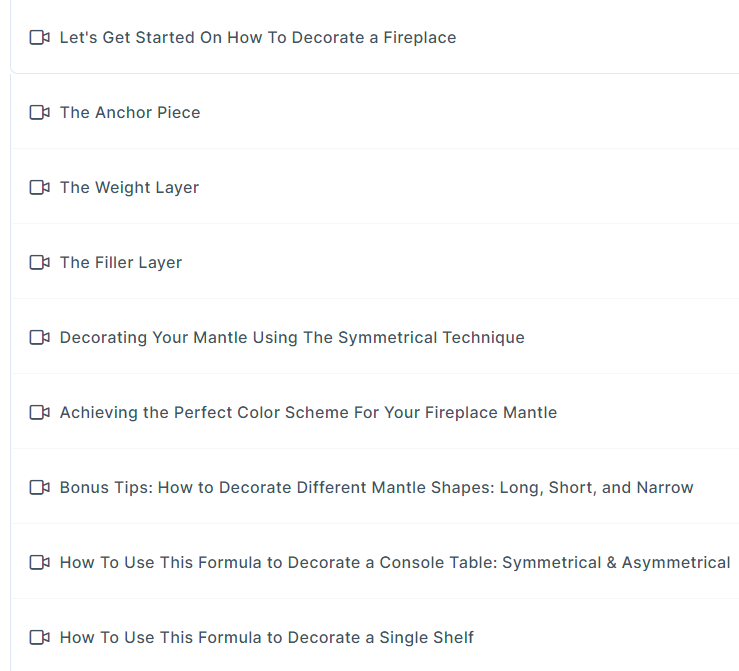Click video icon beside Single Shelf lesson
The height and width of the screenshot is (671, 739).
point(40,637)
